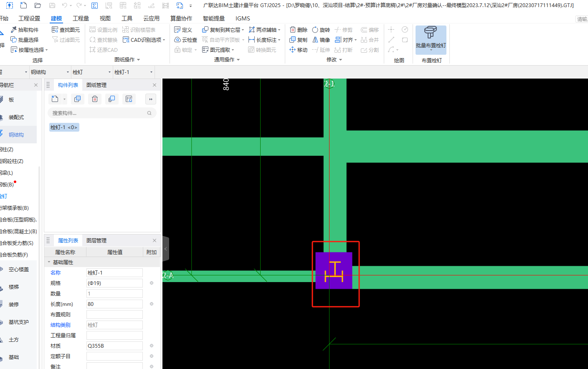Select the 批量选择 batch select tool
This screenshot has width=588, height=369.
pyautogui.click(x=25, y=40)
